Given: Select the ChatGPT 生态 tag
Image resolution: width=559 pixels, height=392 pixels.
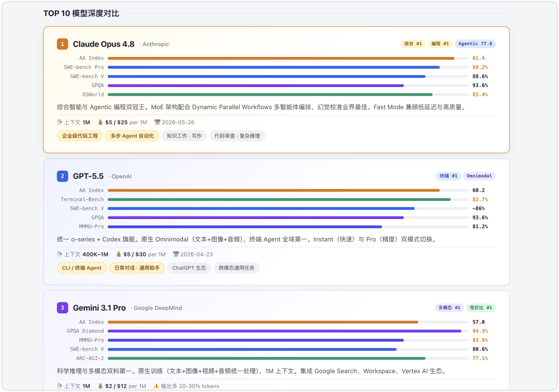Looking at the screenshot, I should (x=189, y=268).
